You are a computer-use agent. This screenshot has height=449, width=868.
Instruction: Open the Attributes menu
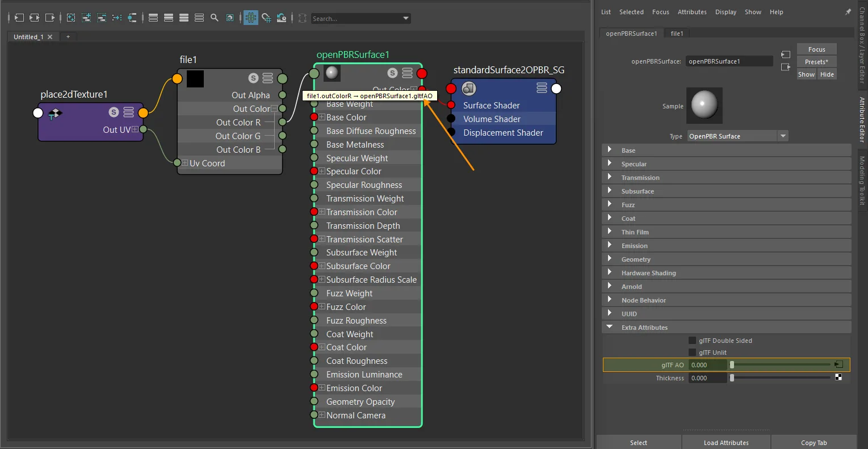692,12
